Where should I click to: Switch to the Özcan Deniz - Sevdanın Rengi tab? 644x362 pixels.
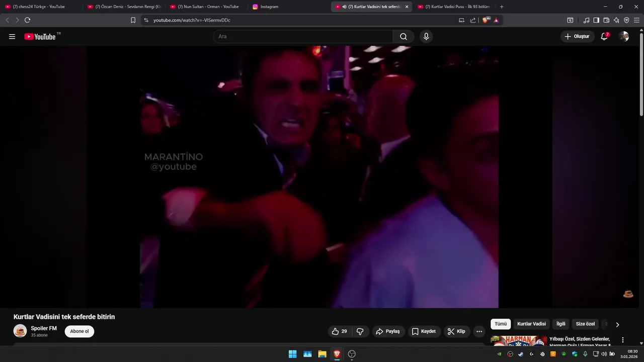(x=124, y=7)
